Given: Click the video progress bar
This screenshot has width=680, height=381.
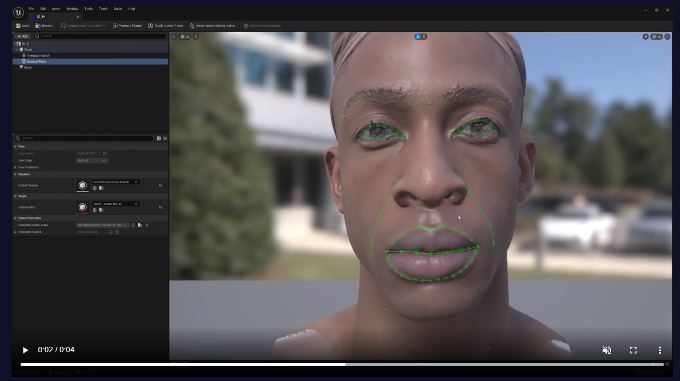Looking at the screenshot, I should [342, 365].
